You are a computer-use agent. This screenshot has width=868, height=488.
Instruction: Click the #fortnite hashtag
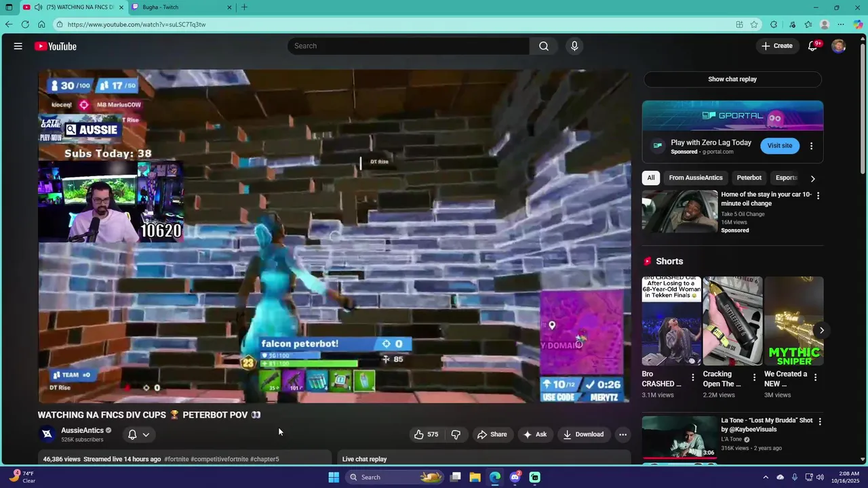coord(176,459)
